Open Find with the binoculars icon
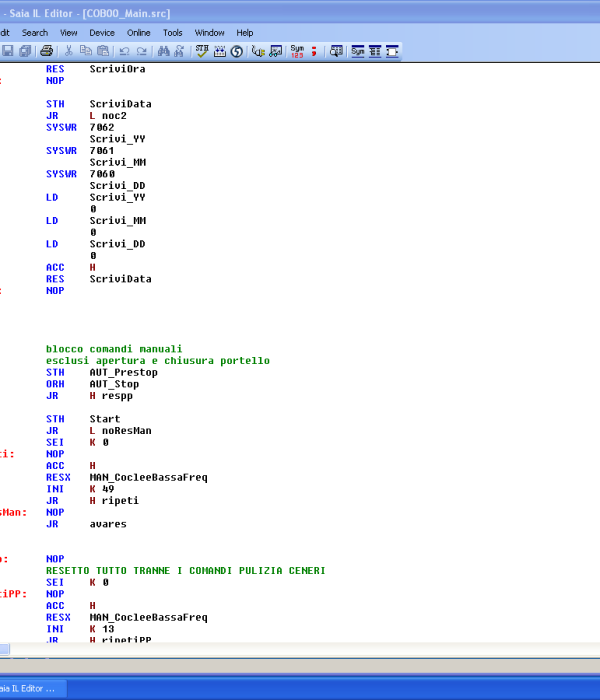 point(164,50)
